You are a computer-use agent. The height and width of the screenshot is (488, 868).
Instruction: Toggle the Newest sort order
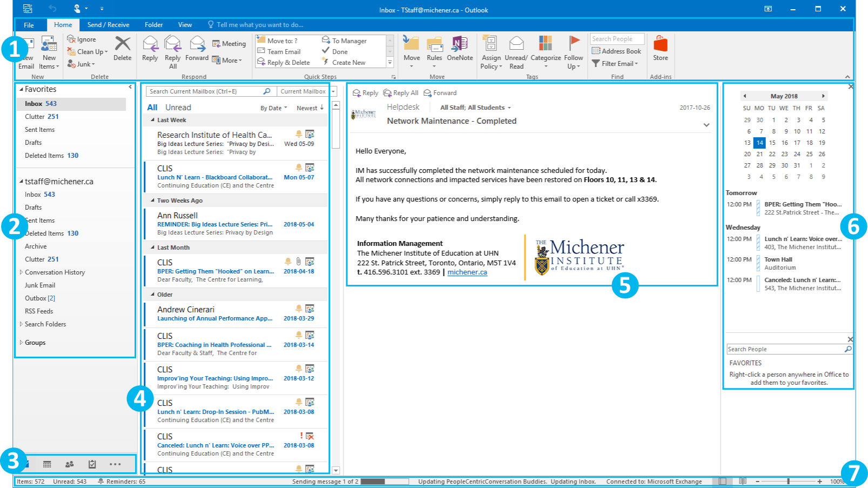pos(310,108)
